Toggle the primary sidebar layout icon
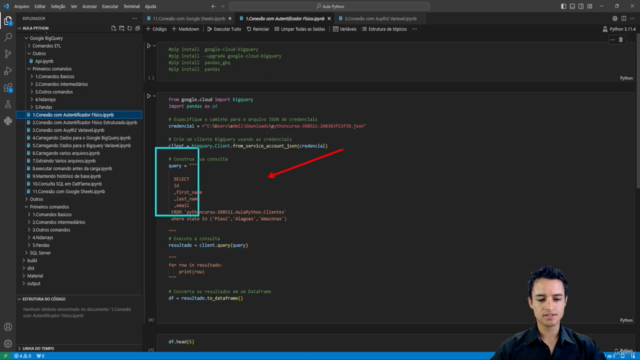Viewport: 640px width, 360px height. click(563, 6)
